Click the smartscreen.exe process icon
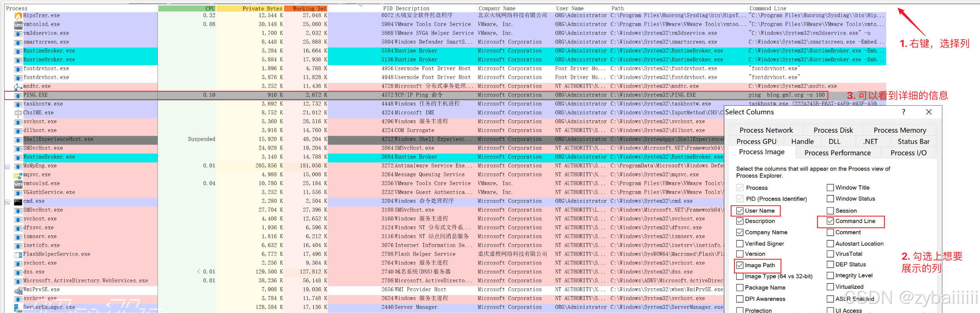This screenshot has height=313, width=980. (x=18, y=42)
